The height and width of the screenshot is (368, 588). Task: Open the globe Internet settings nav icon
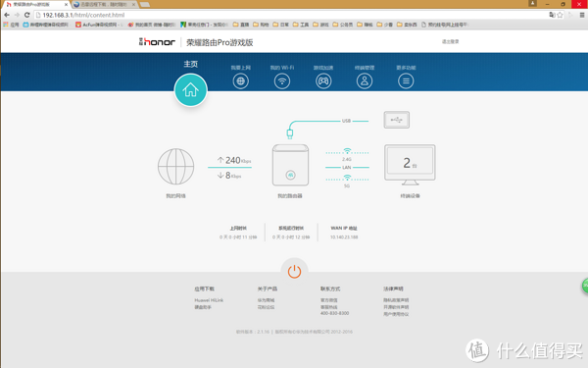[x=241, y=81]
